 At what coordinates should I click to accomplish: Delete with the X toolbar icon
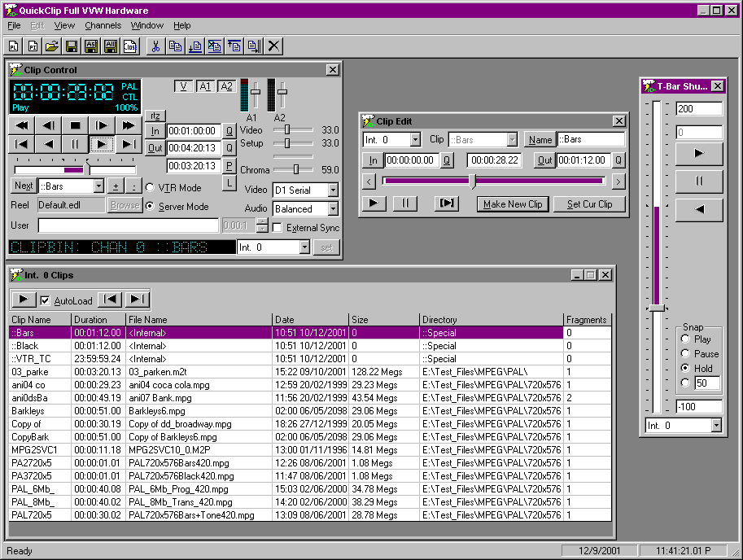coord(274,46)
